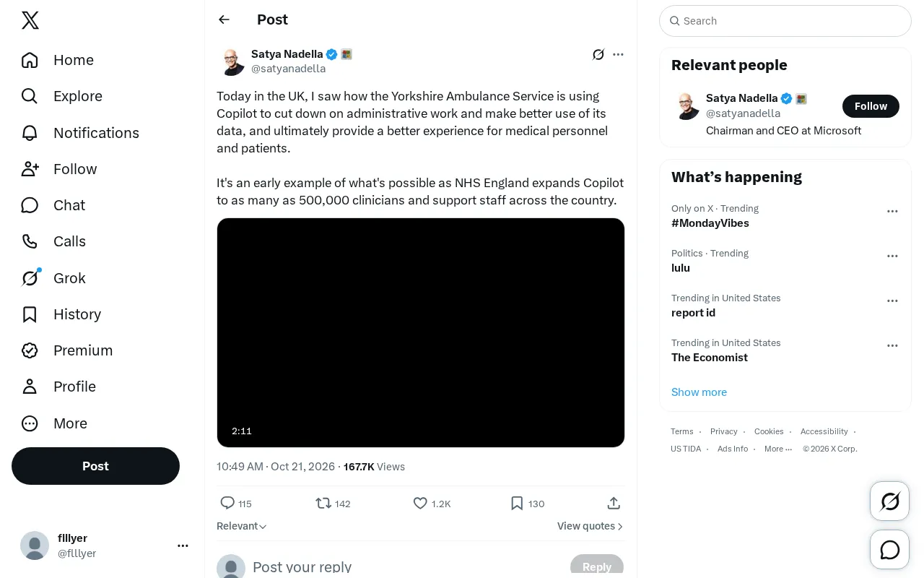Open account switcher menu next to flllyer

pyautogui.click(x=183, y=545)
